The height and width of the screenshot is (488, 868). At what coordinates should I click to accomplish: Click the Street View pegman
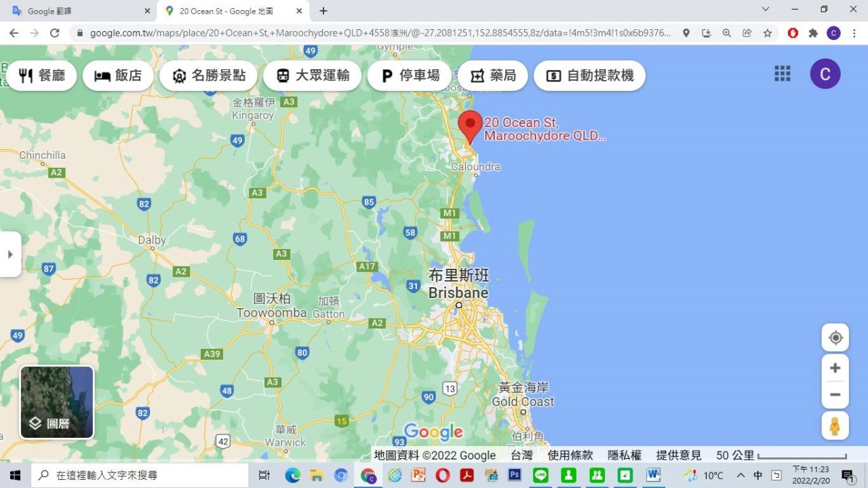pyautogui.click(x=835, y=426)
